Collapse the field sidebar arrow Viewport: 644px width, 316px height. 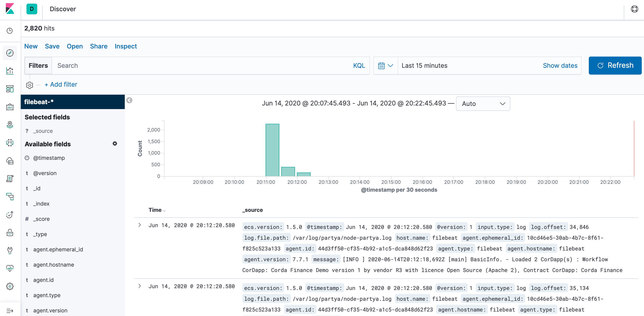pos(129,100)
